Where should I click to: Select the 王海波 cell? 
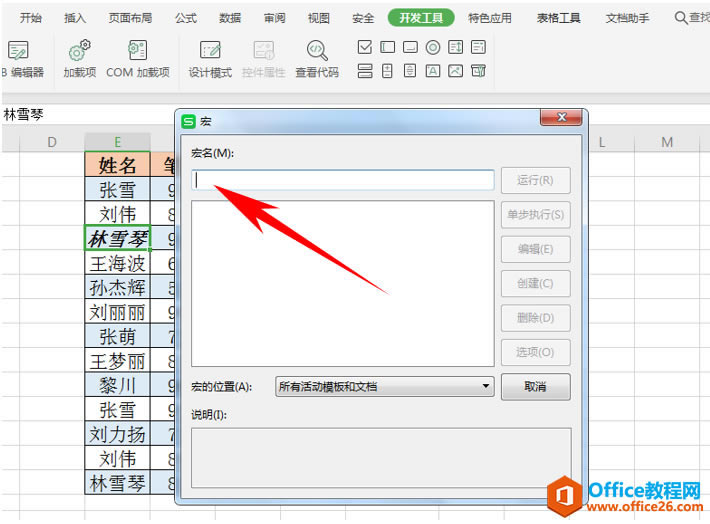coord(117,263)
